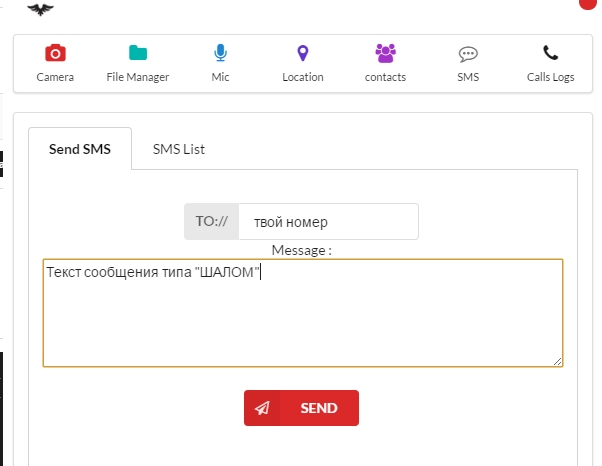Viewport: 602px width, 466px height.
Task: Switch to the SMS List tab
Action: (179, 149)
